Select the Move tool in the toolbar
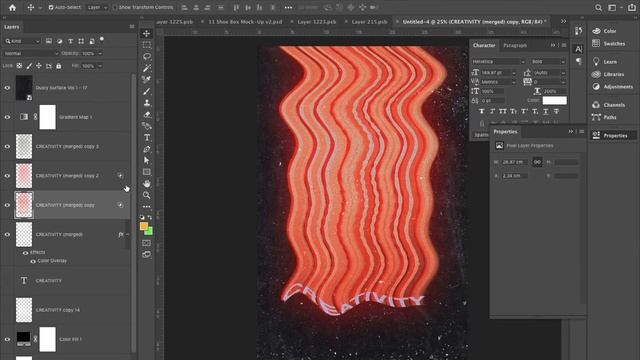Image resolution: width=640 pixels, height=360 pixels. click(x=147, y=33)
